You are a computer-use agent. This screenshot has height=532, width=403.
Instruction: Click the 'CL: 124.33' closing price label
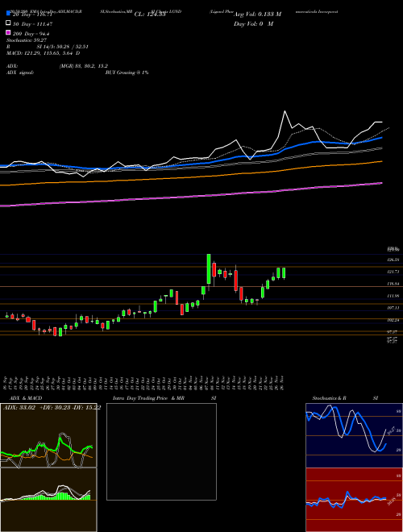(x=150, y=15)
